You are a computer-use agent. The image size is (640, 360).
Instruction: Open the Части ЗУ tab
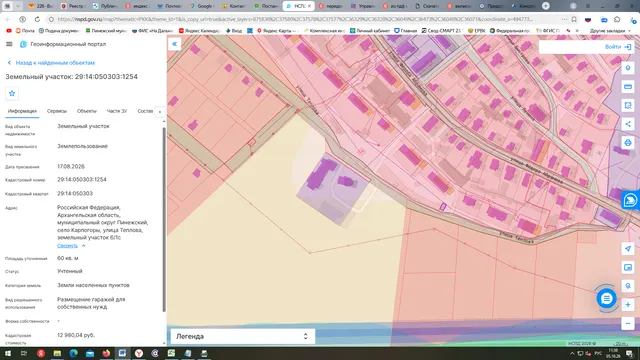(117, 111)
